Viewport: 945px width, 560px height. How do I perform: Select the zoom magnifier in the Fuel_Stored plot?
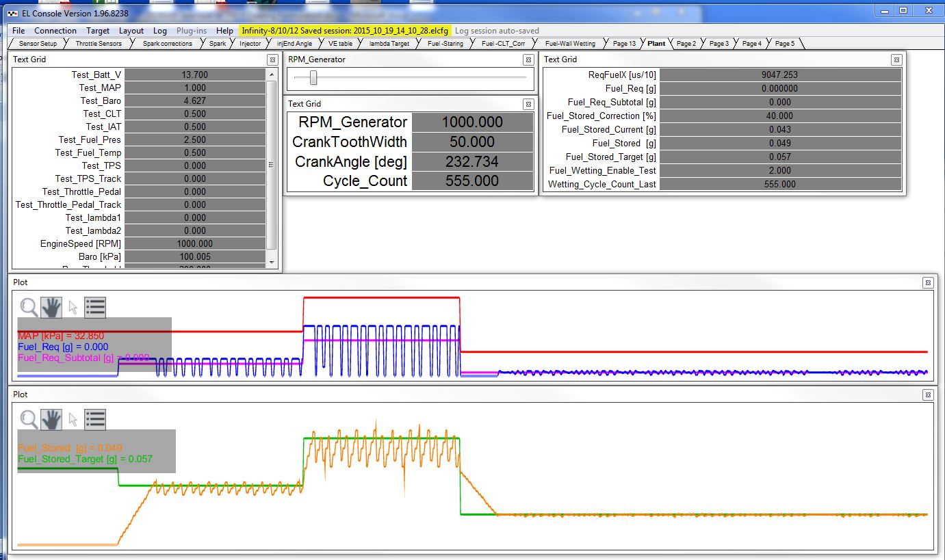click(x=29, y=419)
